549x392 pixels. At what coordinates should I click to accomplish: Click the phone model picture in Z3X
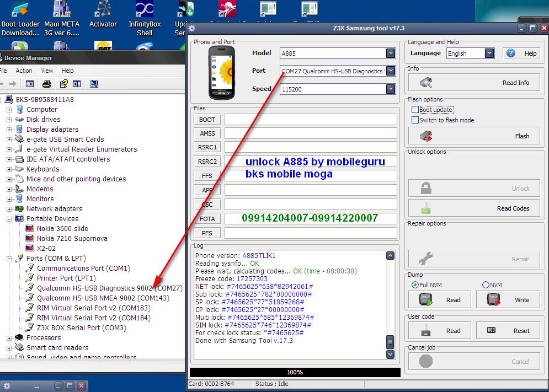point(222,73)
